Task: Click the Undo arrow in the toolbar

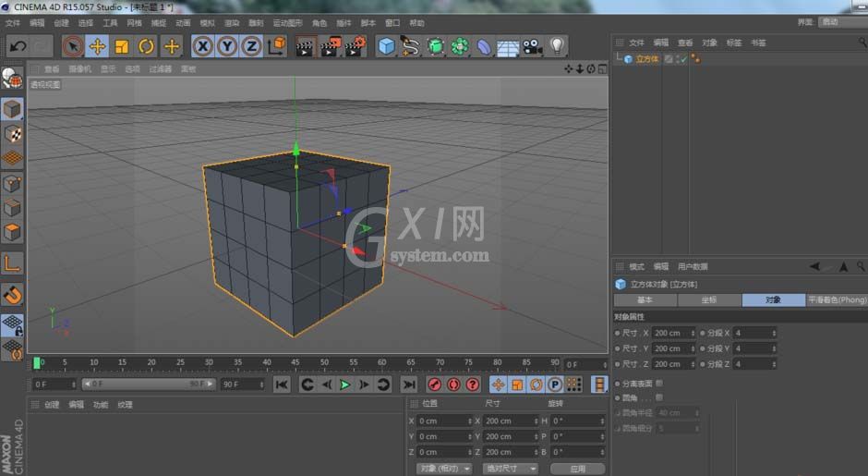Action: [x=18, y=46]
